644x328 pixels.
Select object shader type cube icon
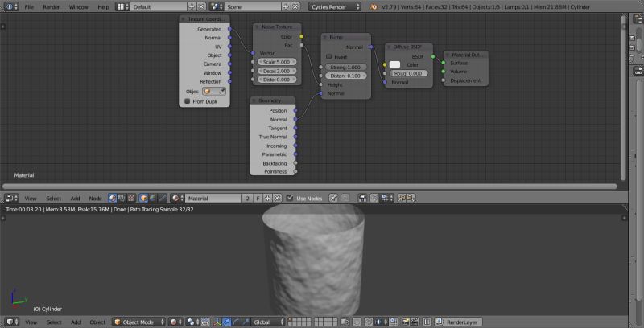pyautogui.click(x=143, y=198)
